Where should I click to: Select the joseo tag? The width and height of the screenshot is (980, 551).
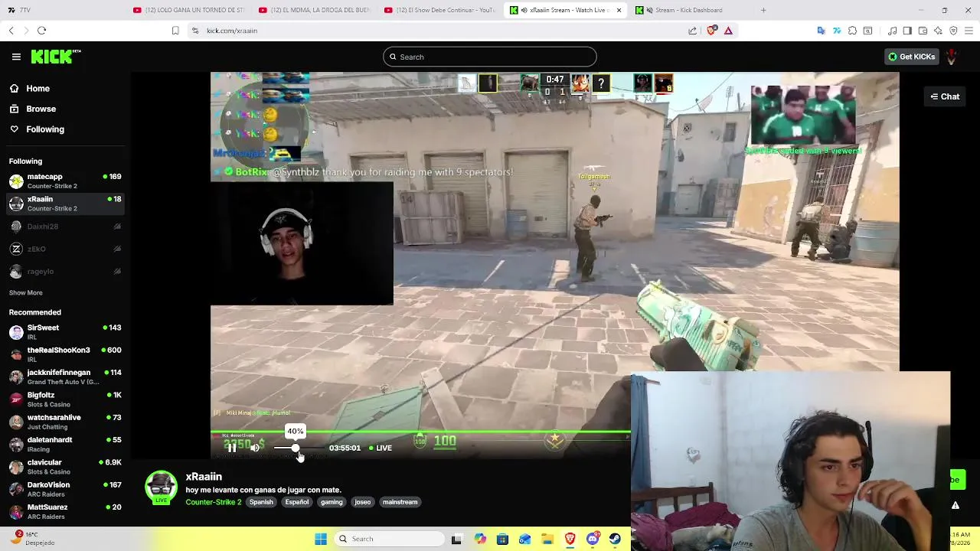click(x=363, y=503)
